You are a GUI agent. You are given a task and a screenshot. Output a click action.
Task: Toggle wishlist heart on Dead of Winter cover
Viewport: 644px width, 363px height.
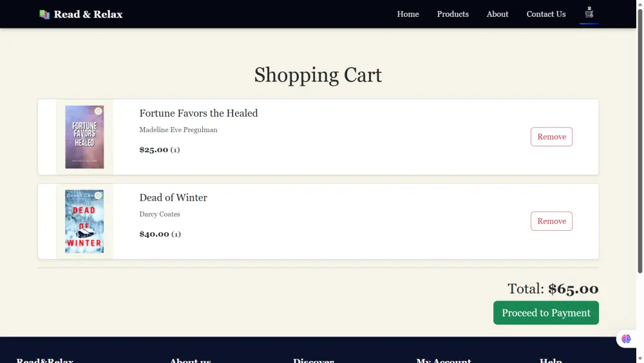pyautogui.click(x=98, y=195)
